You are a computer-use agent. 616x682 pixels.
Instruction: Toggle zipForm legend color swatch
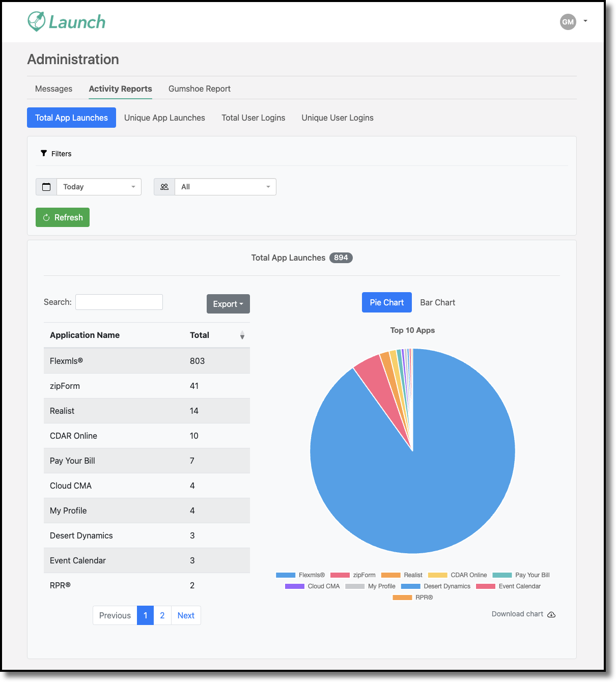pos(340,575)
